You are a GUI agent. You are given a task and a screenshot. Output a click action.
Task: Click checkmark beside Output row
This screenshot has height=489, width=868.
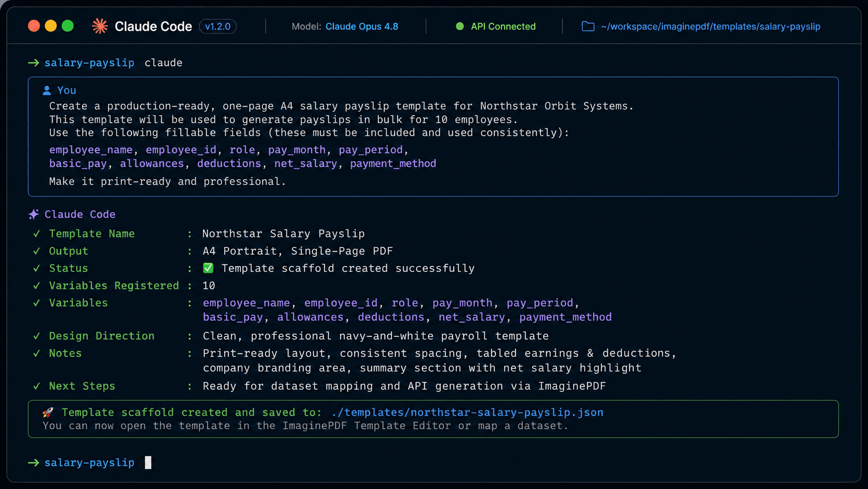click(36, 251)
